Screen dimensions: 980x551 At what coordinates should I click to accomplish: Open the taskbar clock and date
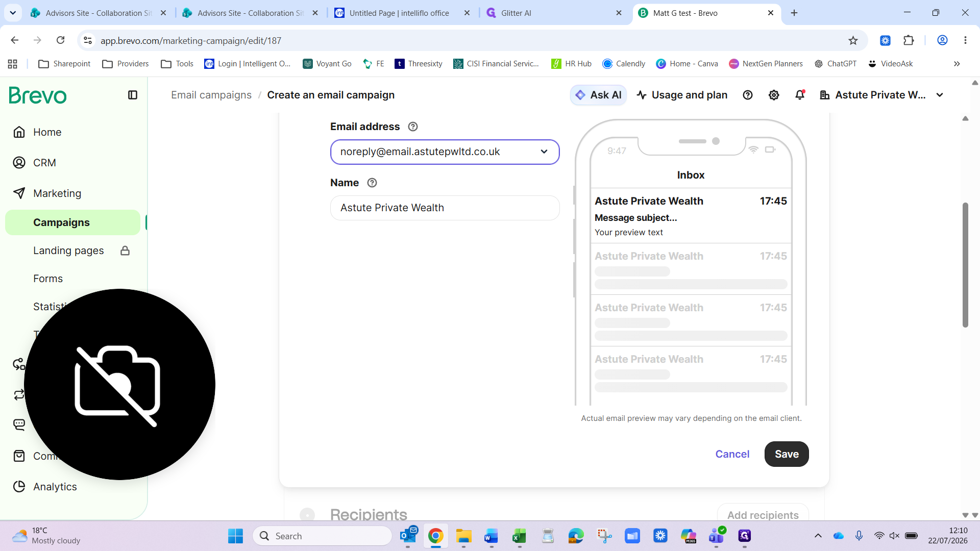pyautogui.click(x=948, y=536)
